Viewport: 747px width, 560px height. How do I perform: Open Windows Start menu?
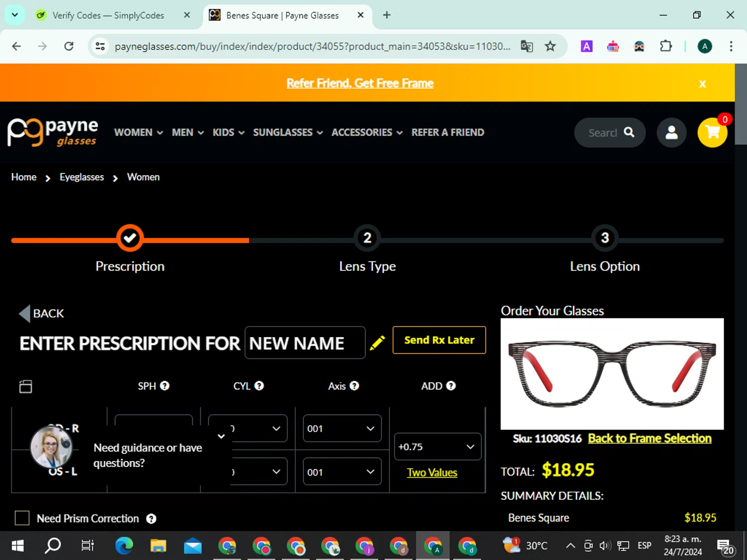click(x=17, y=546)
